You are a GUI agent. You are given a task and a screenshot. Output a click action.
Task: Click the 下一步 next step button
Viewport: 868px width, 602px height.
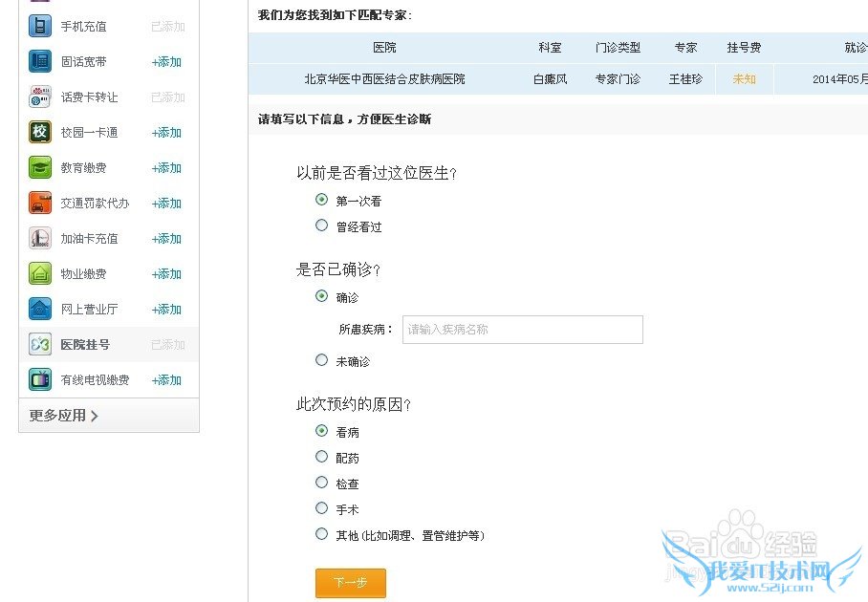click(351, 583)
